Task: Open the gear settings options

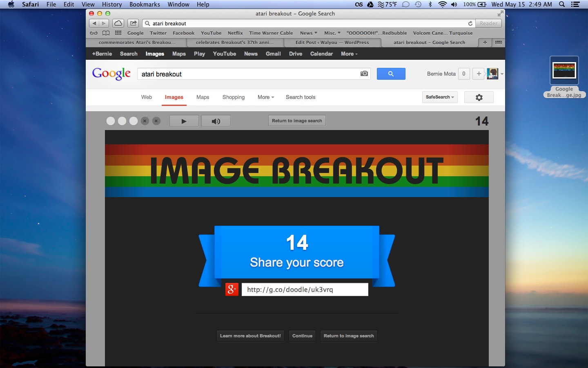Action: pos(479,97)
